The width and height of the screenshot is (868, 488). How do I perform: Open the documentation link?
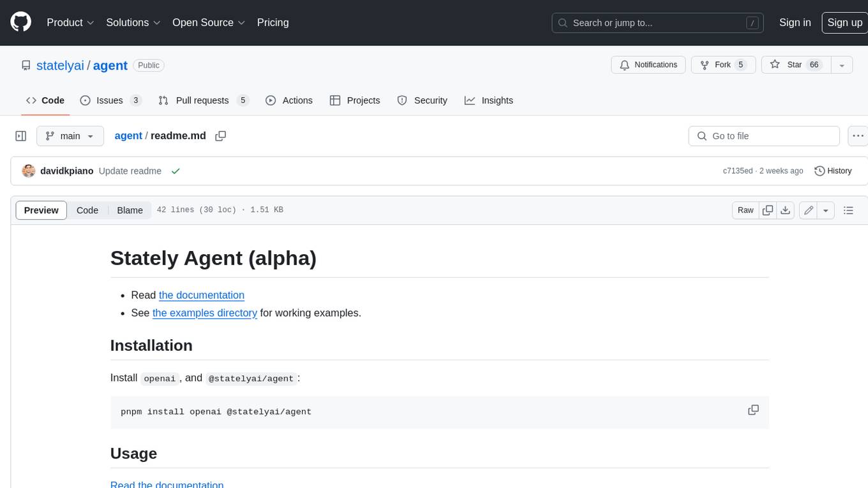click(x=202, y=295)
